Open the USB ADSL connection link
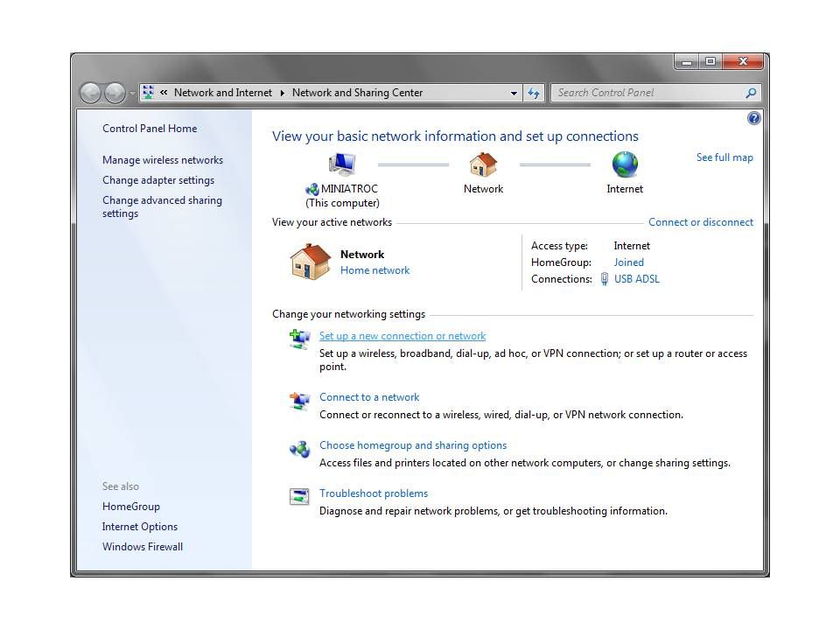The height and width of the screenshot is (630, 840). [637, 279]
